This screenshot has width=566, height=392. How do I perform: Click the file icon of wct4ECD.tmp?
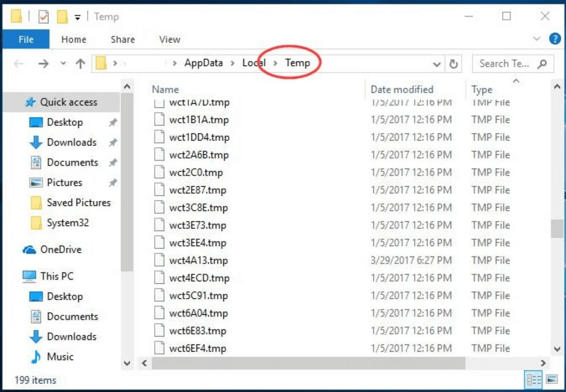click(x=159, y=278)
